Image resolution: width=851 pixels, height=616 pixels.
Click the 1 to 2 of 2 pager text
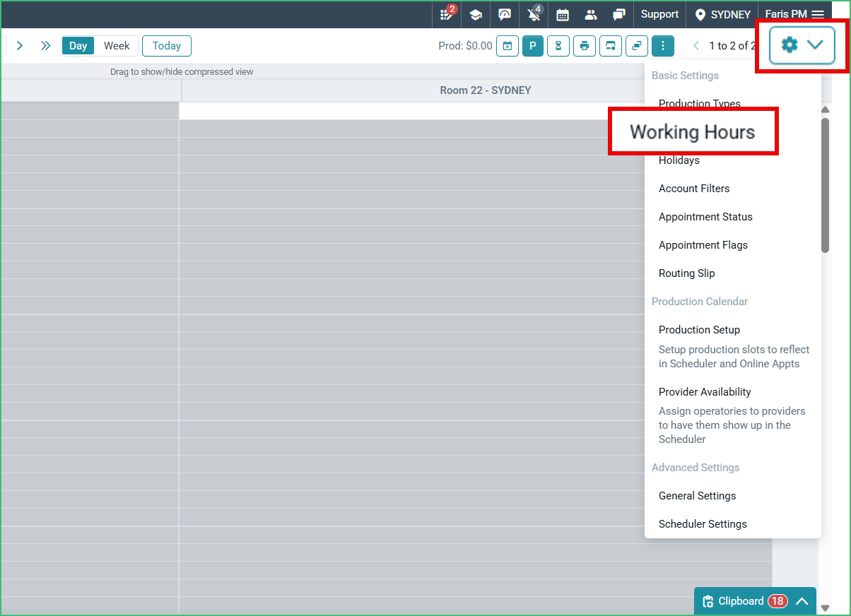(733, 46)
